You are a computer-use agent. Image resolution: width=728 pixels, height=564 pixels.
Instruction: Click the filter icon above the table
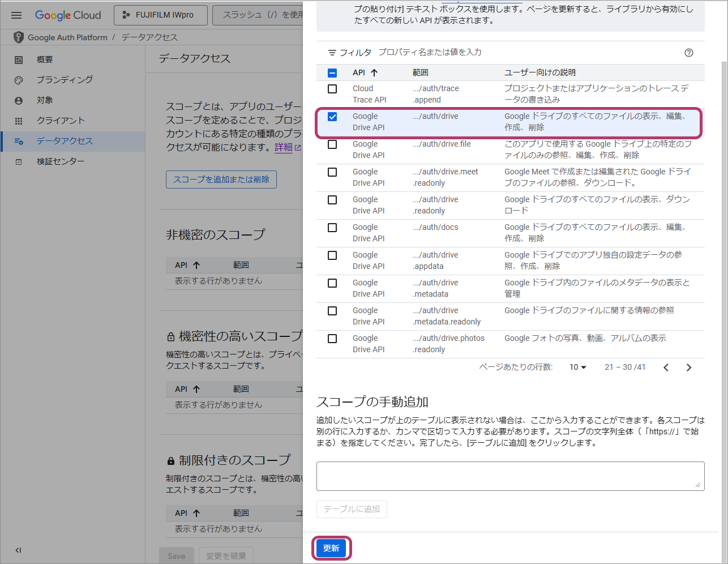[x=332, y=53]
